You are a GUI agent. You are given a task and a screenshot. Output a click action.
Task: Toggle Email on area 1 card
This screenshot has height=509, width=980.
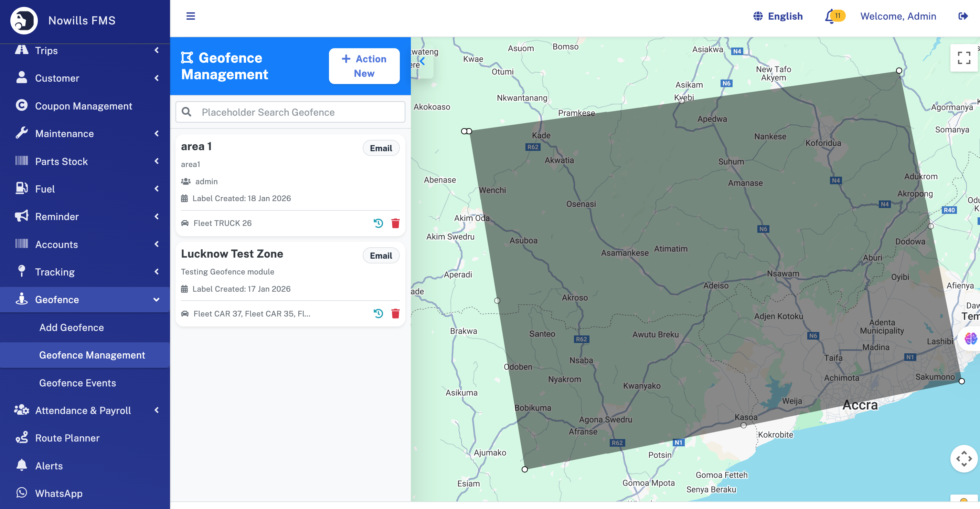click(x=381, y=148)
